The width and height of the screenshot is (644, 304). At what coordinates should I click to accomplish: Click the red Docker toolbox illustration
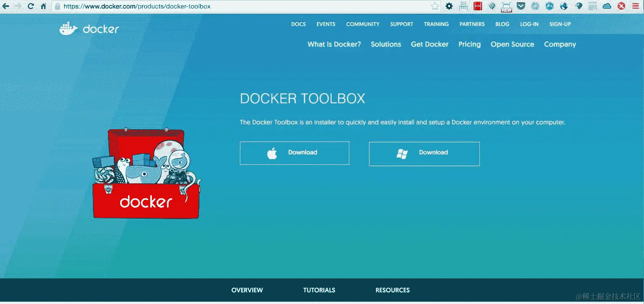pos(146,174)
